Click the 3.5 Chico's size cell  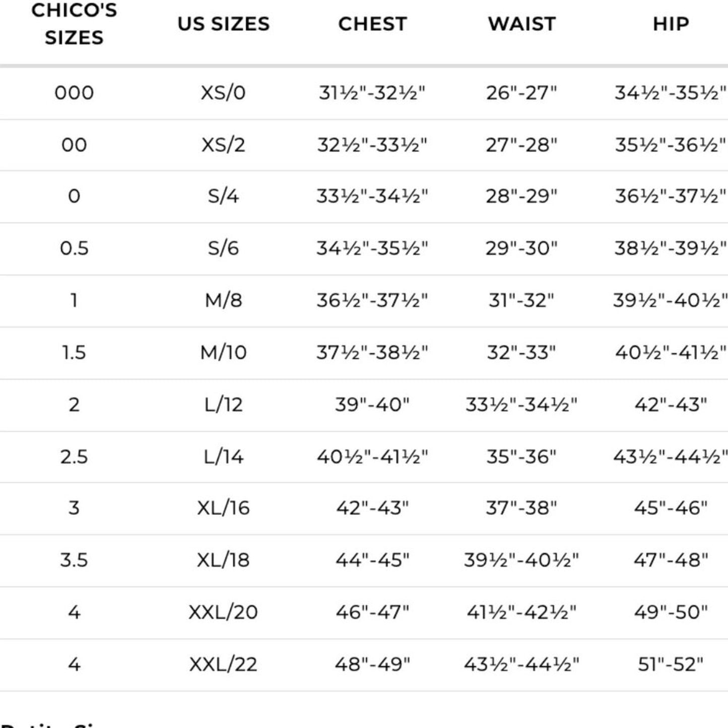pos(74,560)
